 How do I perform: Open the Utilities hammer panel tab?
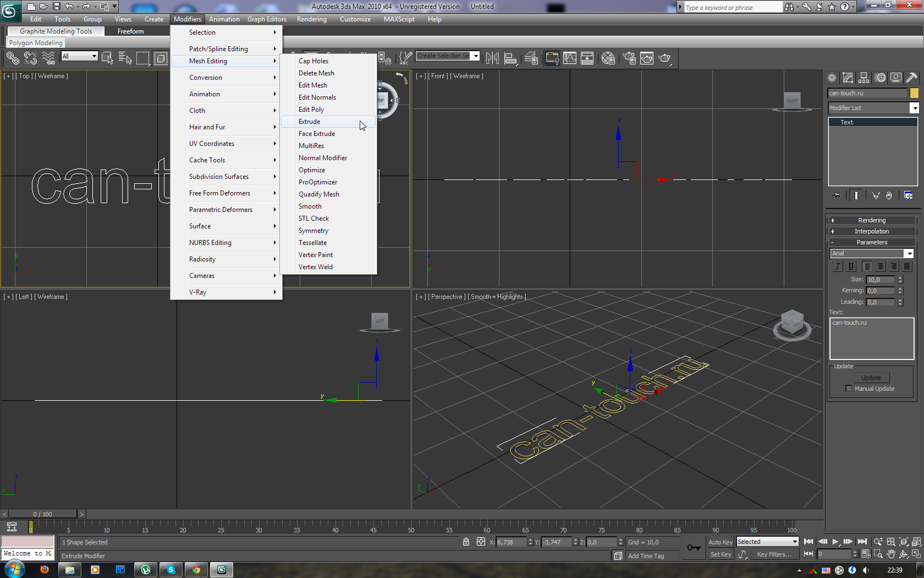pyautogui.click(x=912, y=78)
